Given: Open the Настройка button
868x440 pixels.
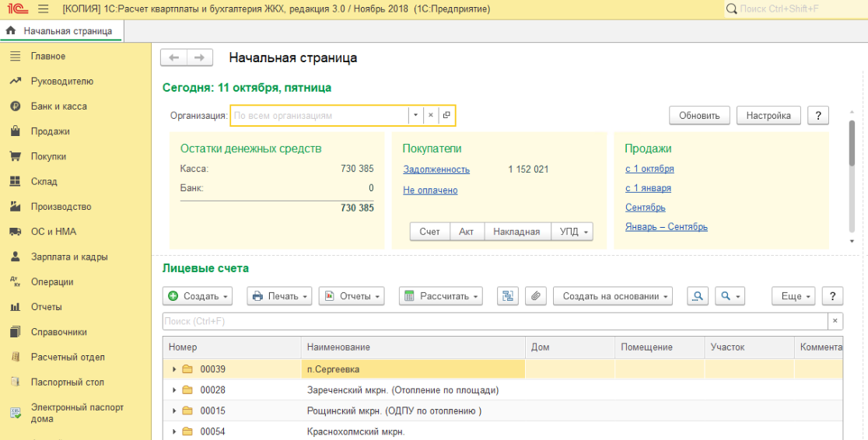Looking at the screenshot, I should pyautogui.click(x=769, y=116).
